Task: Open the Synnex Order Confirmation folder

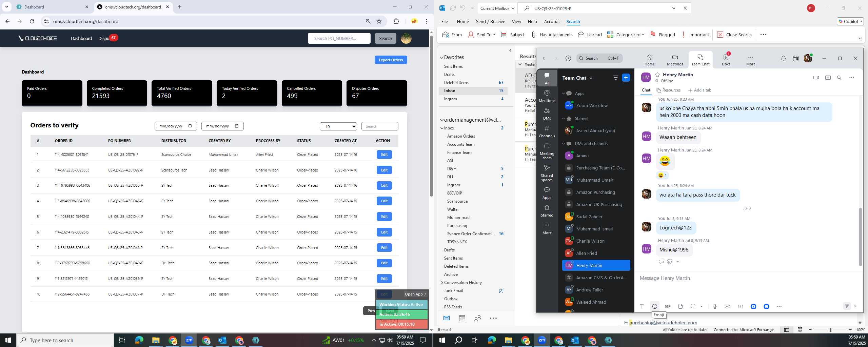Action: point(471,234)
